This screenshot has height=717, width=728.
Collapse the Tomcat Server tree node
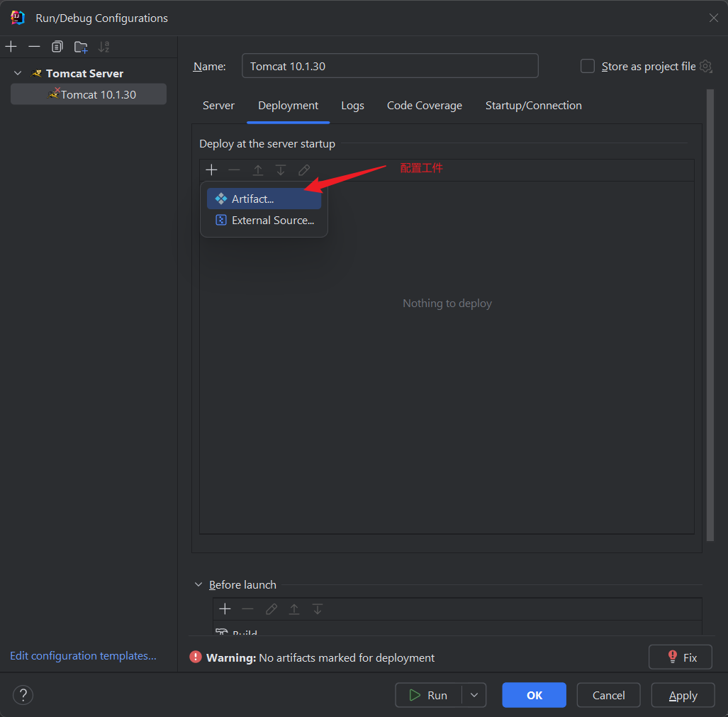click(18, 73)
